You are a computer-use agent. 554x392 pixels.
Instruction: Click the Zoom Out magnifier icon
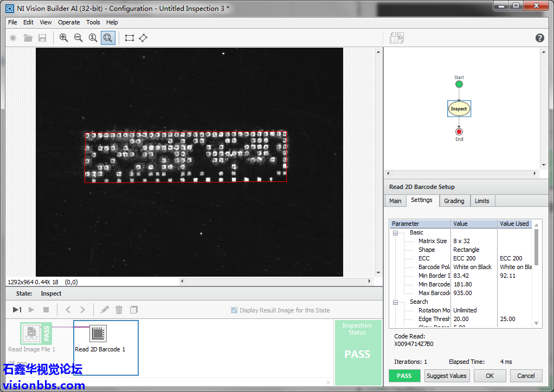point(79,38)
